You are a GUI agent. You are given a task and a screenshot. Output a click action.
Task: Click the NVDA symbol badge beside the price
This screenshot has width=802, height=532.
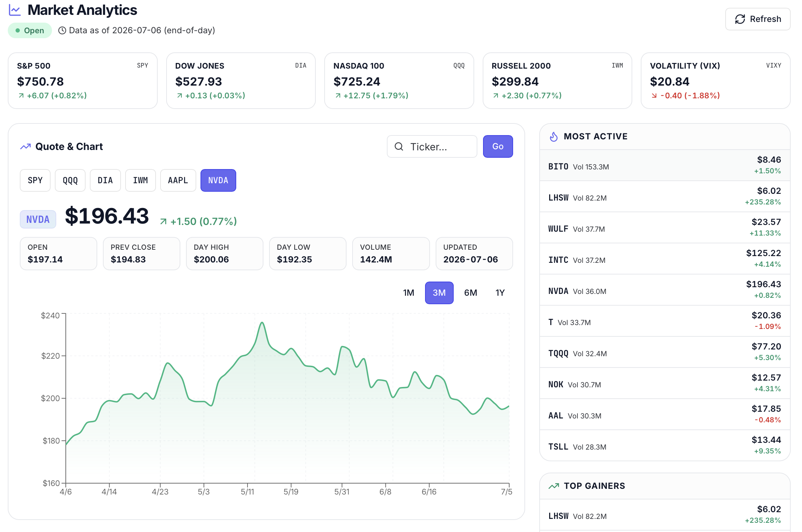tap(38, 219)
